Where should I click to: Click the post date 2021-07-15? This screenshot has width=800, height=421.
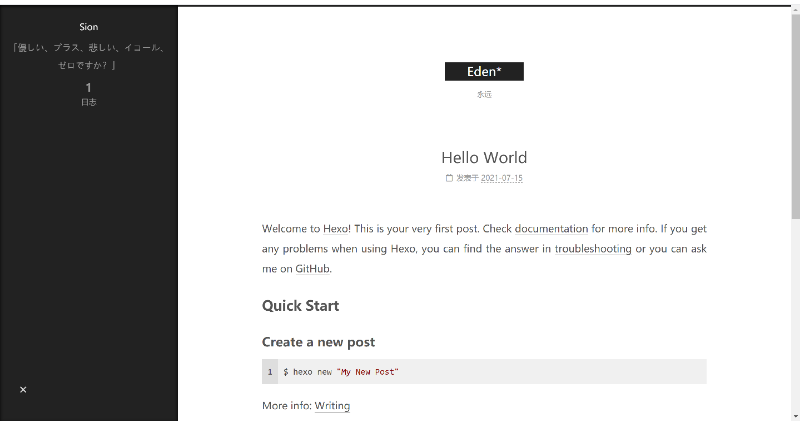click(502, 178)
